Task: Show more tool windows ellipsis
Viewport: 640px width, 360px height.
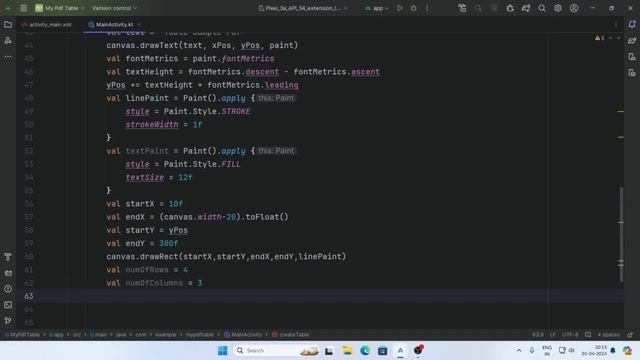Action: [x=8, y=57]
